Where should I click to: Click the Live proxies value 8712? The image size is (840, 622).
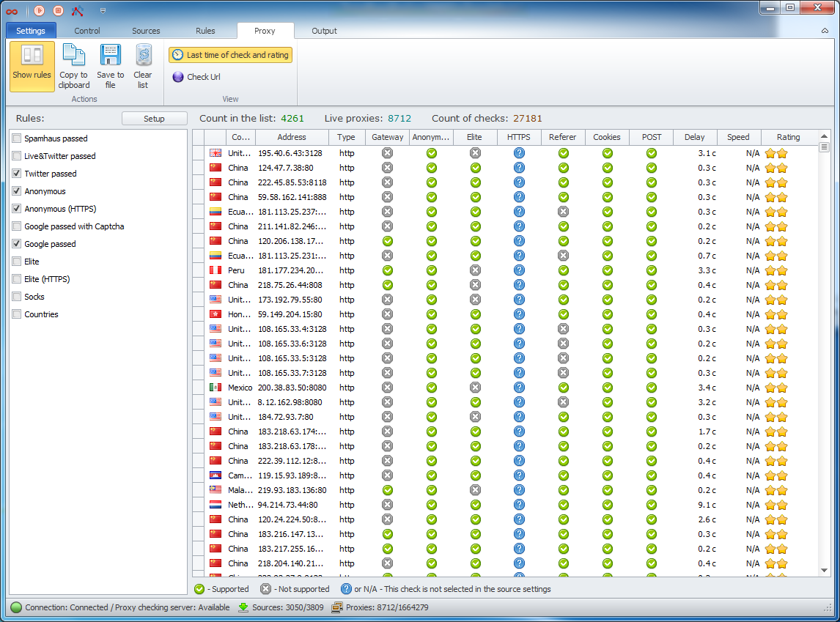point(399,119)
